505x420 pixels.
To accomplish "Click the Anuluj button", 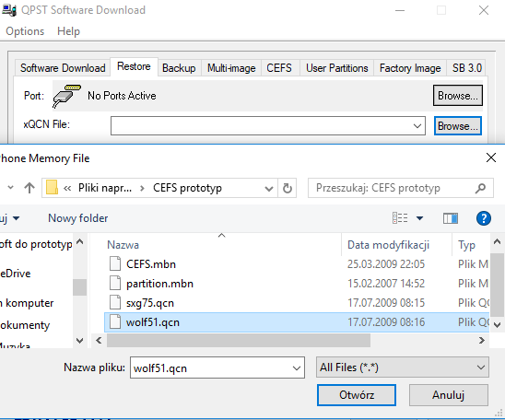I will (x=448, y=395).
